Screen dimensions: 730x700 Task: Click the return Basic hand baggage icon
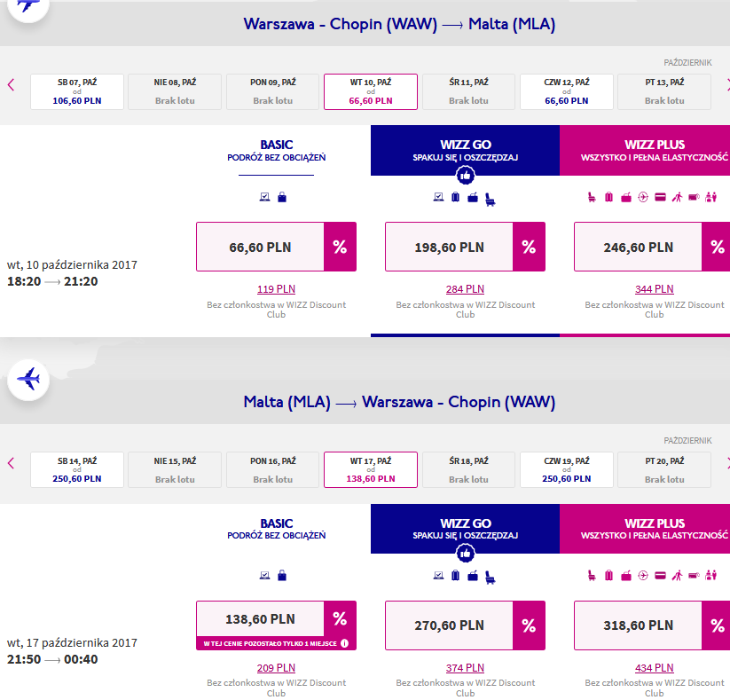click(x=282, y=576)
